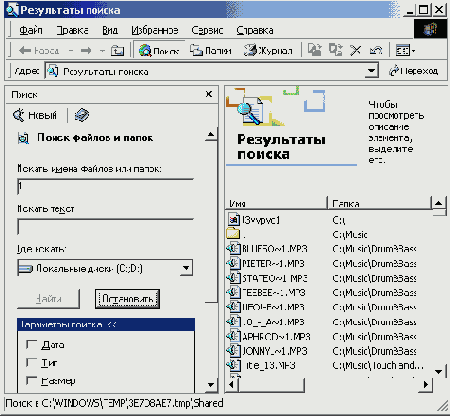Click the window title bar search icon
Viewport: 450px width, 416px height.
[12, 10]
